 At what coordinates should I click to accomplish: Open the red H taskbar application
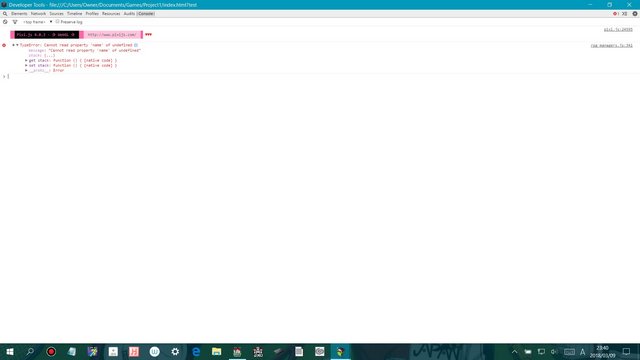134,351
